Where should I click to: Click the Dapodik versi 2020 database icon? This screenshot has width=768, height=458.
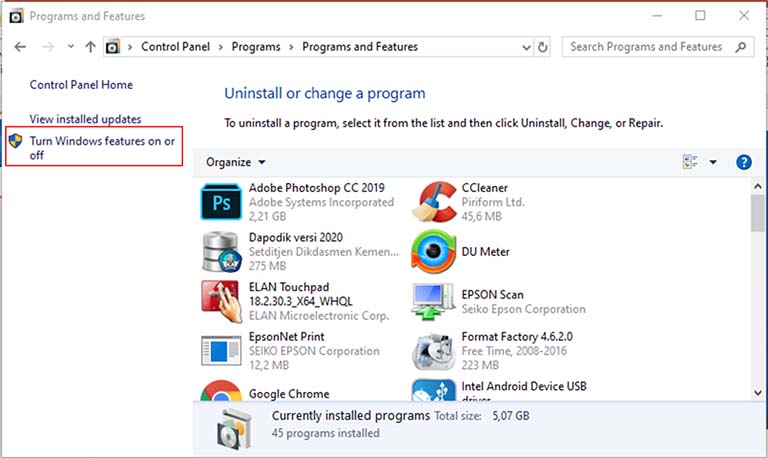pos(221,252)
